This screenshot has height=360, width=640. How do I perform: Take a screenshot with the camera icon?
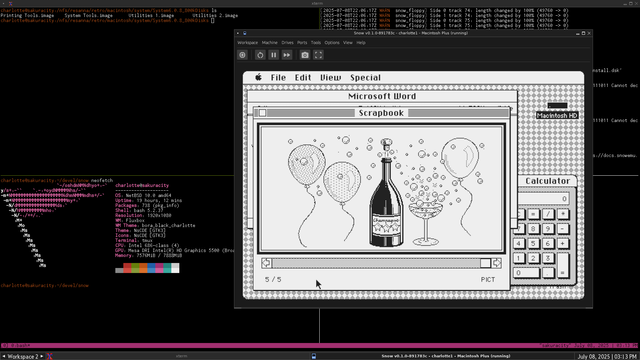pos(305,55)
